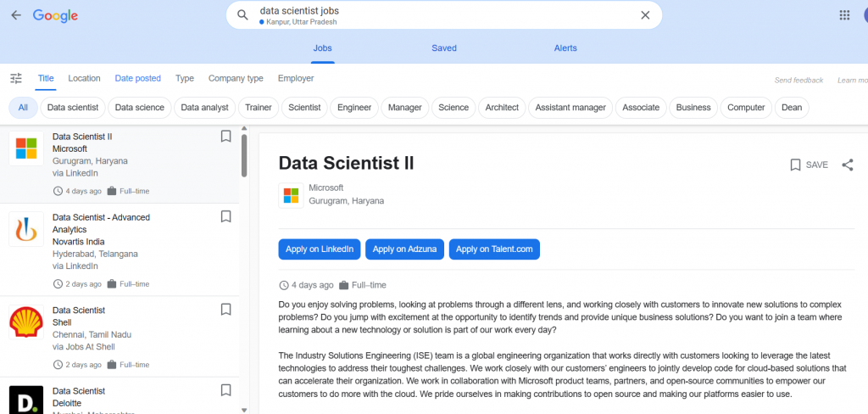
Task: Click the Microsoft logo in the job list
Action: click(26, 148)
